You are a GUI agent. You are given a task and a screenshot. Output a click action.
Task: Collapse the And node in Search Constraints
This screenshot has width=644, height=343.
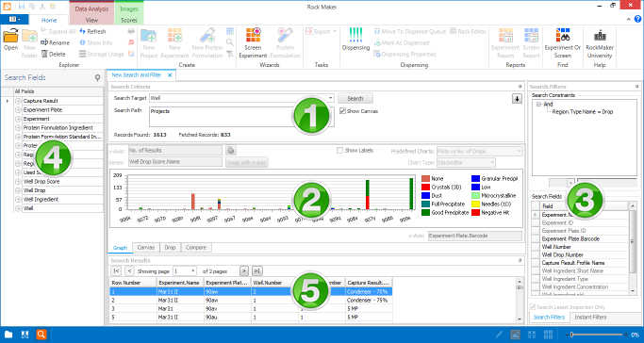[538, 105]
